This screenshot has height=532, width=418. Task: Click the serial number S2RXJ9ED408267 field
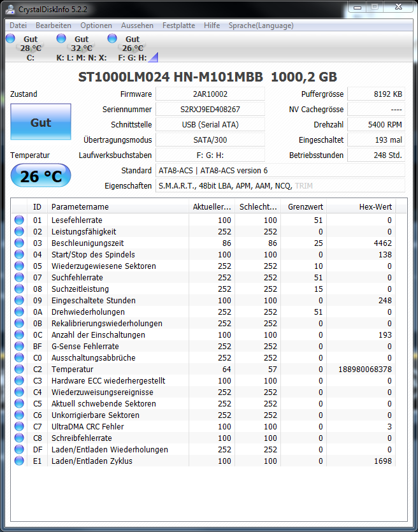[x=210, y=109]
